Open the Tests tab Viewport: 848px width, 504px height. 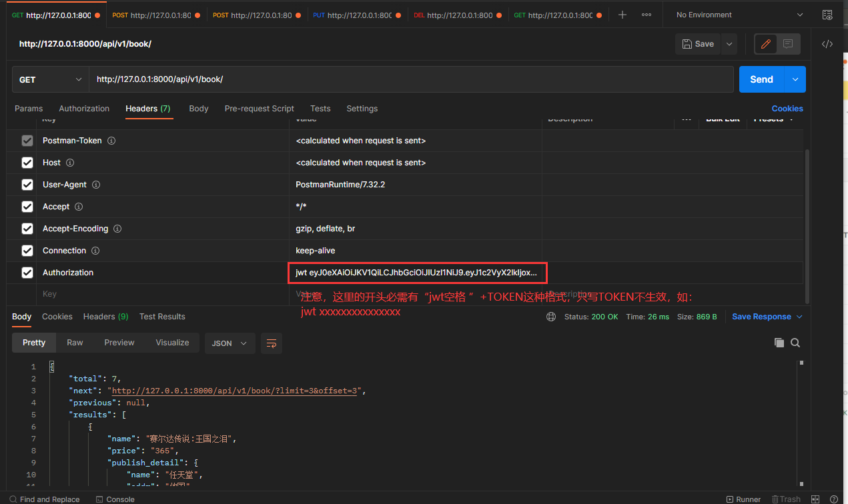point(320,109)
